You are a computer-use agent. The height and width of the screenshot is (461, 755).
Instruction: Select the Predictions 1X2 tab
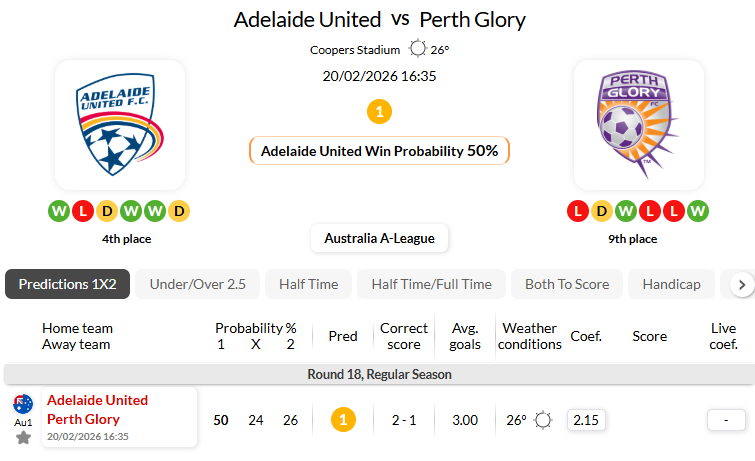coord(67,284)
